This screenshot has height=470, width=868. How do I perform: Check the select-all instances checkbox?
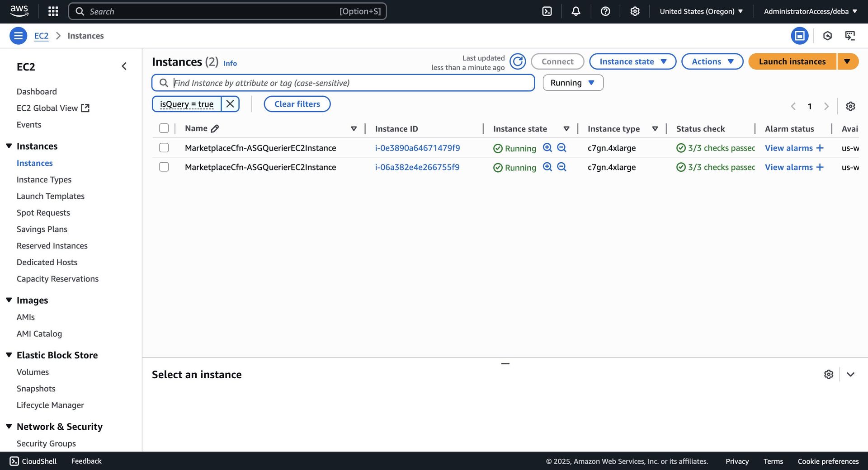(x=164, y=128)
